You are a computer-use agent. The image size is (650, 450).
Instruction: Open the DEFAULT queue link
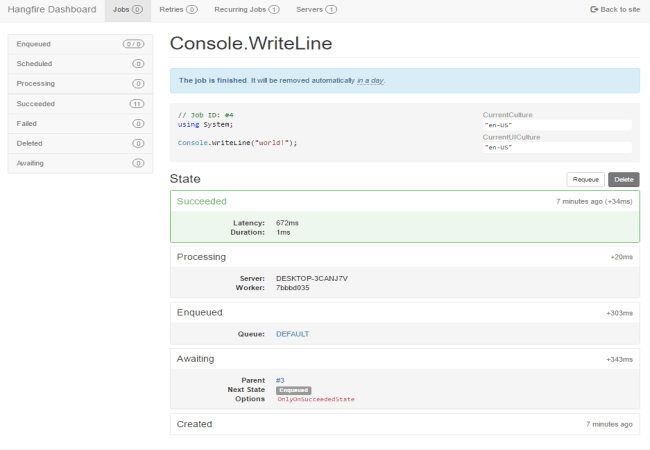pyautogui.click(x=292, y=334)
